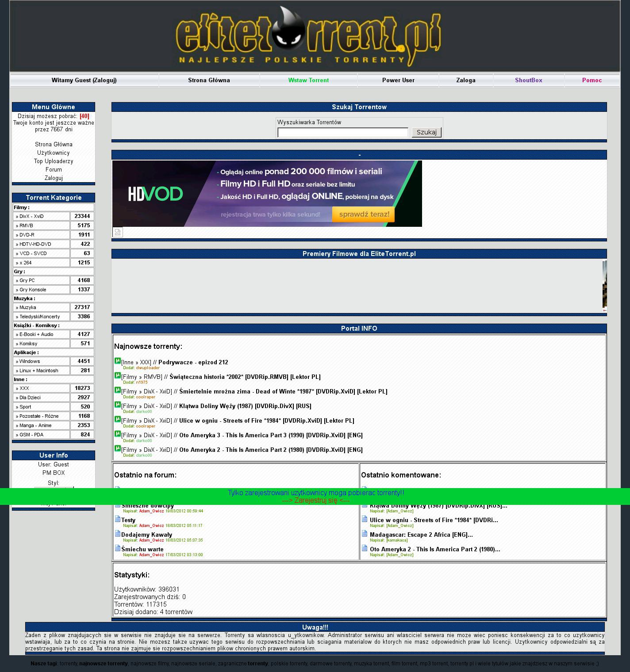Image resolution: width=630 pixels, height=672 pixels.
Task: Open the ShoutBox menu item
Action: pyautogui.click(x=528, y=80)
